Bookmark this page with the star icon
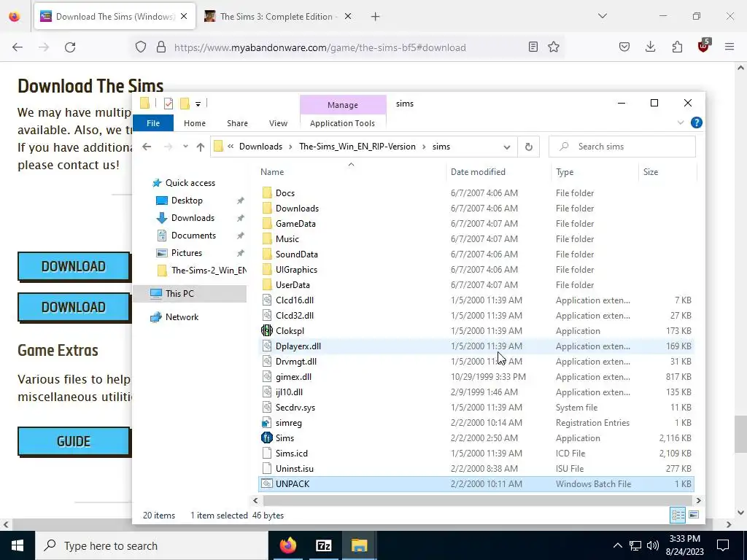This screenshot has width=747, height=560. (x=554, y=47)
